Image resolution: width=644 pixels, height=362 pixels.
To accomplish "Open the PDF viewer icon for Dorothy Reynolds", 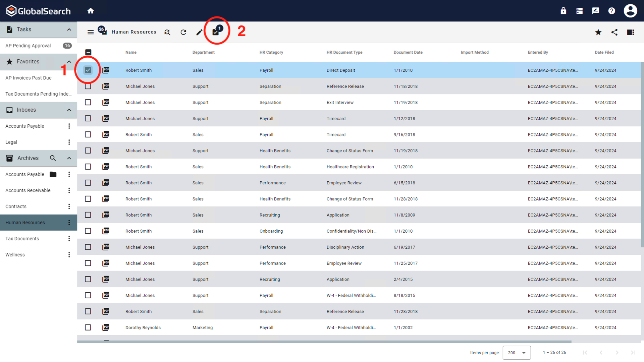I will pyautogui.click(x=106, y=327).
